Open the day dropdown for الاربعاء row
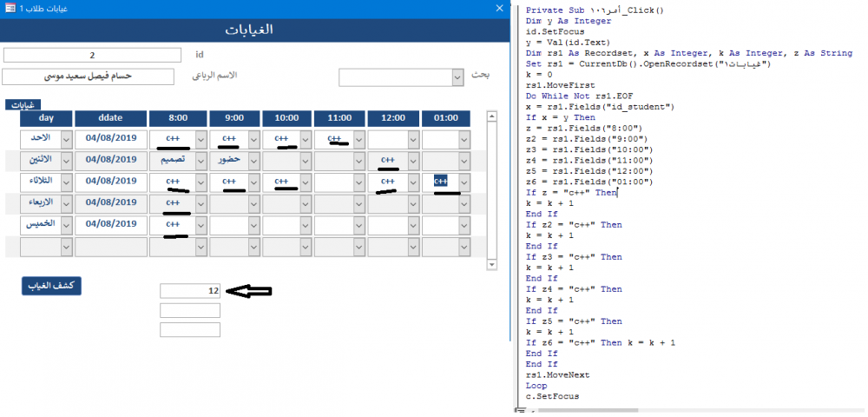This screenshot has width=868, height=417. pos(67,204)
